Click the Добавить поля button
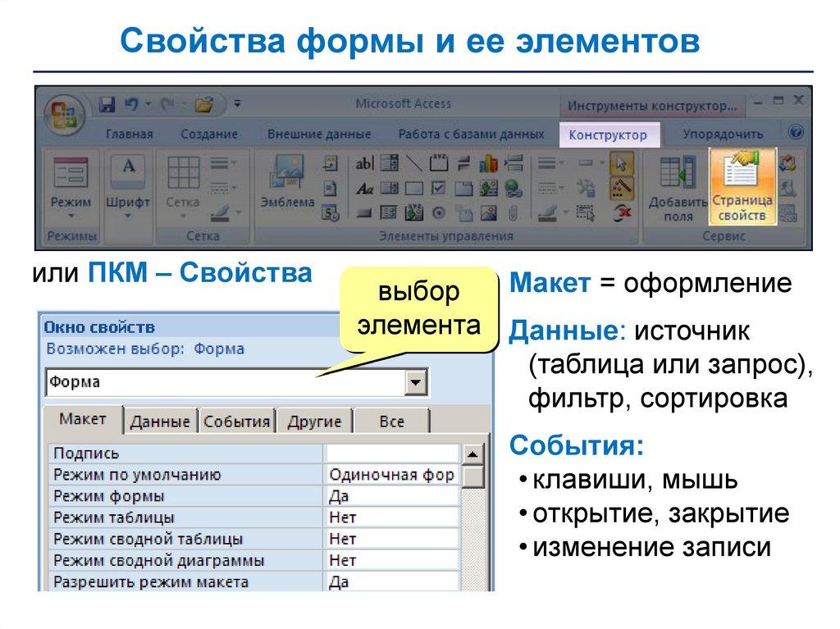 678,188
